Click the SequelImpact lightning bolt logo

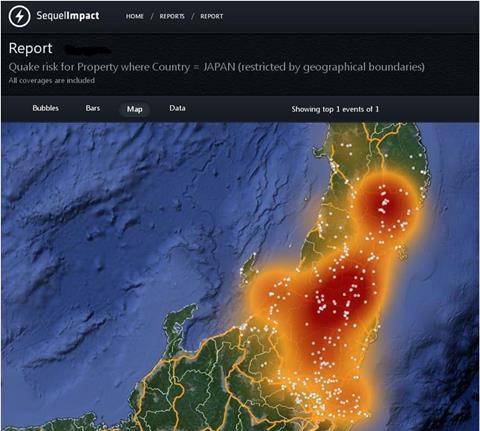point(20,16)
